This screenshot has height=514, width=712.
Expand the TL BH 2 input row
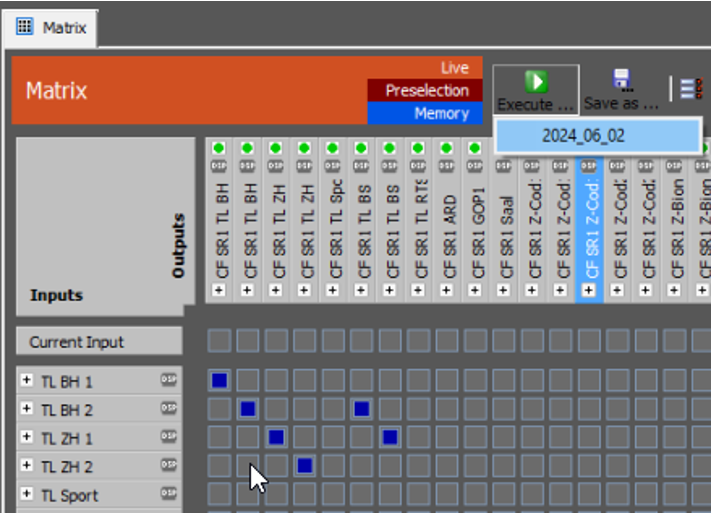(x=27, y=409)
